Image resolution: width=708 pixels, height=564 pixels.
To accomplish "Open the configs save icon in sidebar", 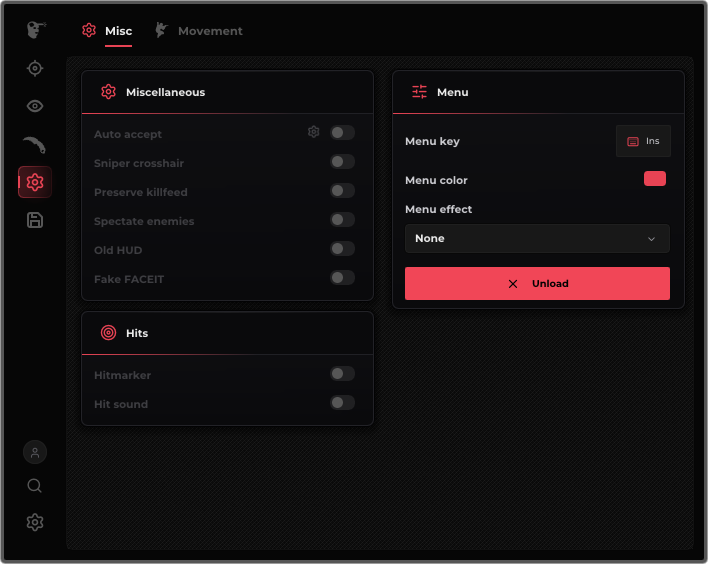I will click(x=35, y=220).
